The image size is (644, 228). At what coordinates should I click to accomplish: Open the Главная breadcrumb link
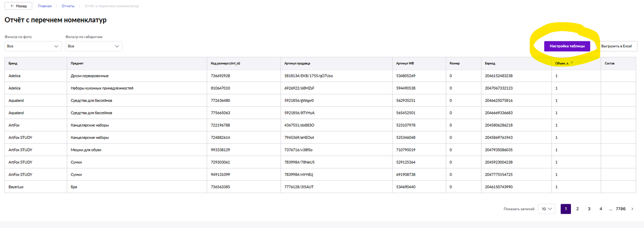(44, 5)
